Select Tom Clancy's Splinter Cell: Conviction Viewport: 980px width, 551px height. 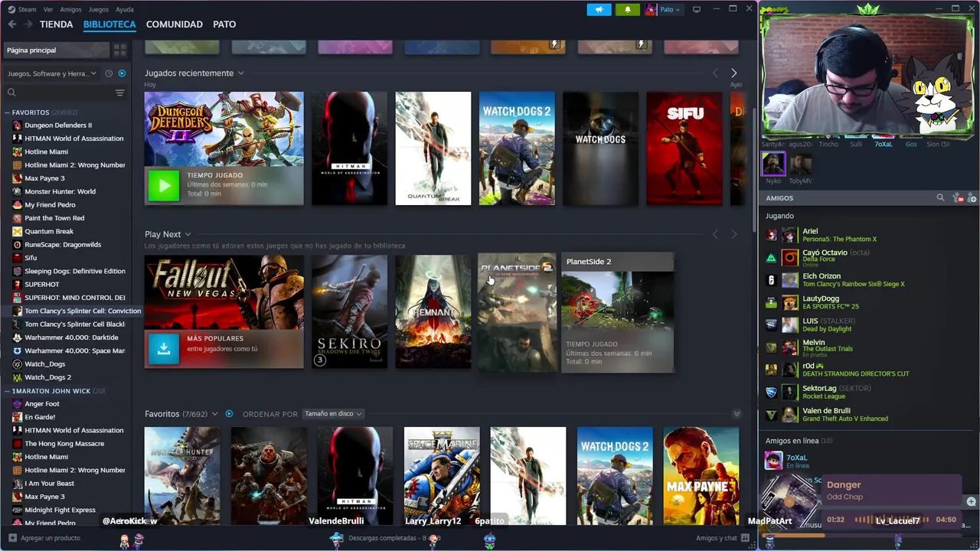[x=83, y=311]
